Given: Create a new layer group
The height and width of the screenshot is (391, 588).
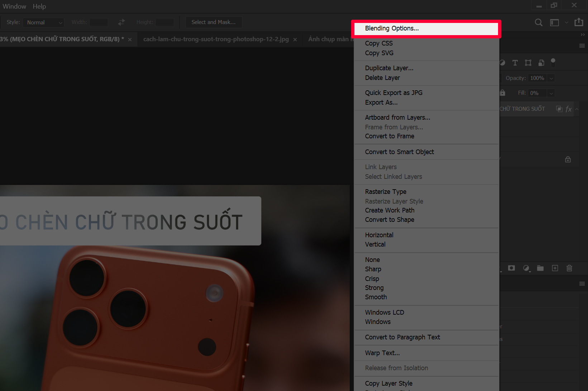Looking at the screenshot, I should (x=540, y=268).
